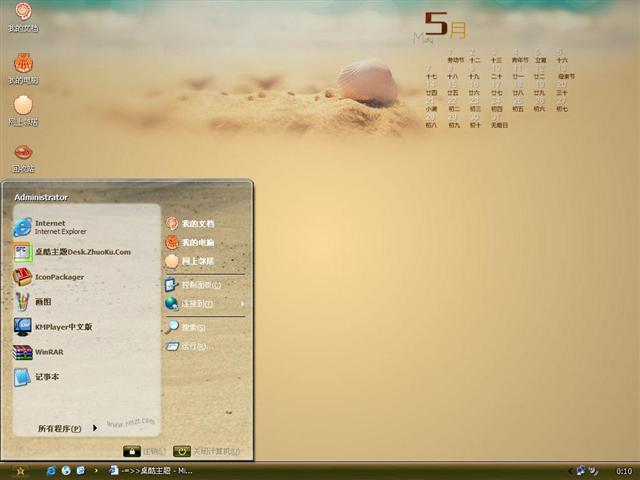Open 控制面板 from the Start menu
Viewport: 640px width, 480px height.
pyautogui.click(x=200, y=285)
